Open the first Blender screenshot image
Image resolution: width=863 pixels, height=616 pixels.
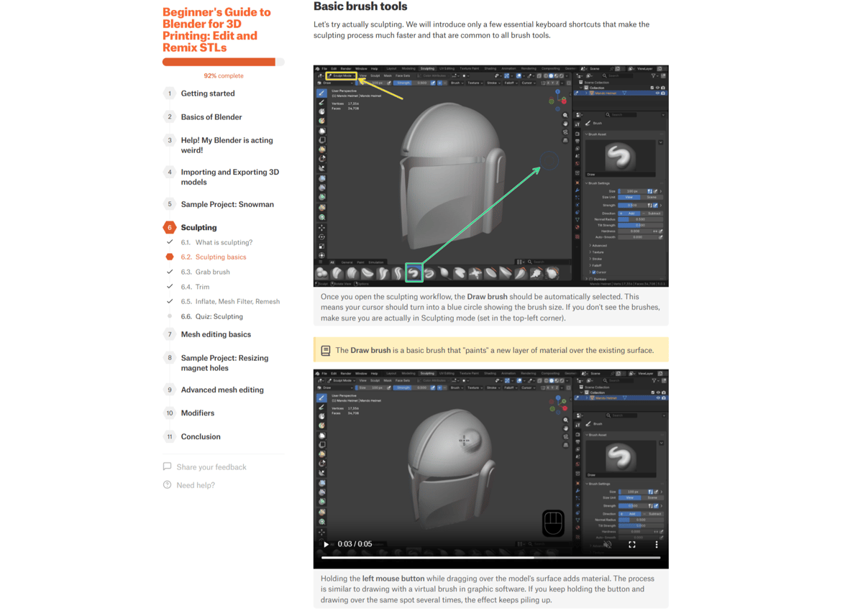[490, 176]
